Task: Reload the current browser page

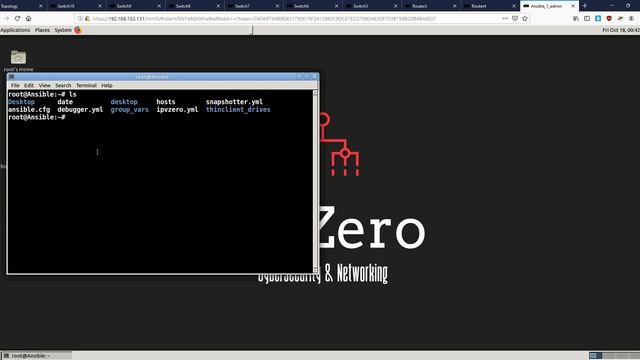Action: 17,18
